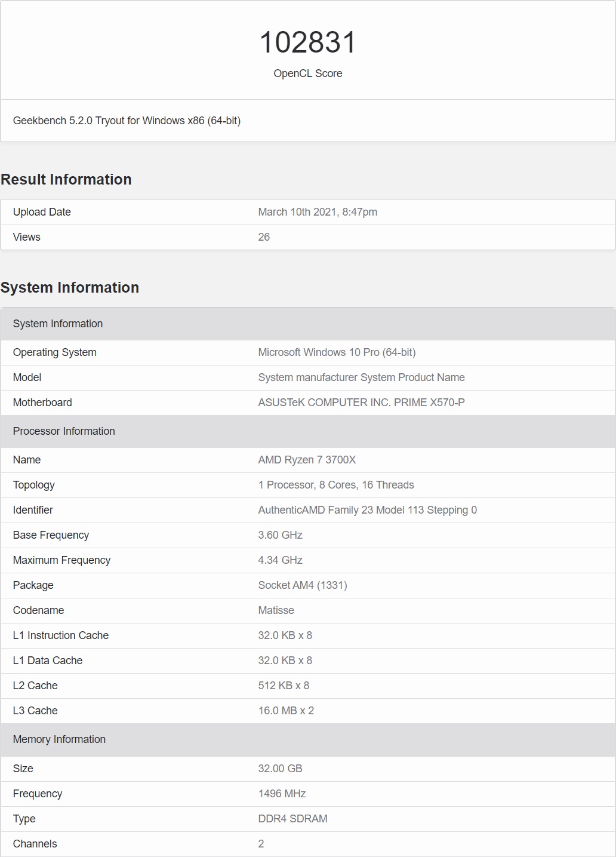616x857 pixels.
Task: Click the Topology row value
Action: pos(335,485)
